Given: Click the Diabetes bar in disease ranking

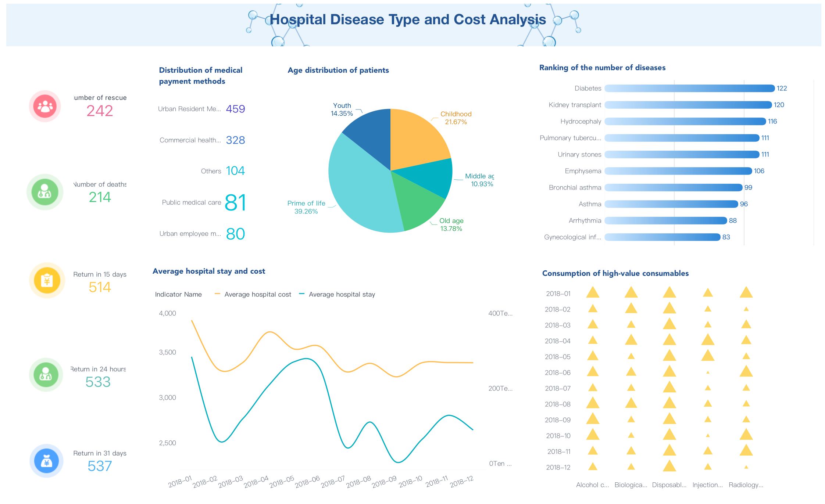Looking at the screenshot, I should click(690, 88).
